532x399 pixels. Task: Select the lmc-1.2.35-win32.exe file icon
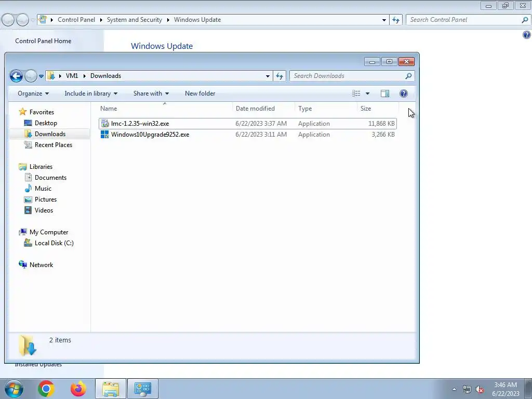pyautogui.click(x=105, y=124)
